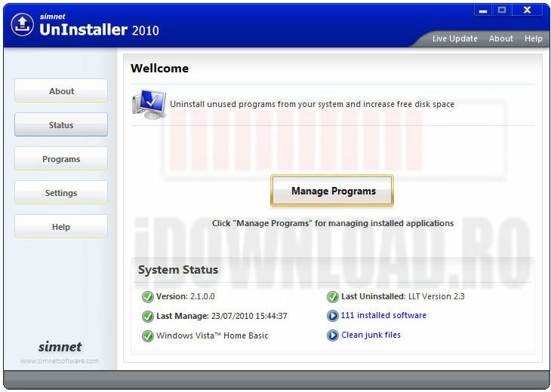Click green check icon beside Windows Vista
551x392 pixels.
(x=148, y=336)
